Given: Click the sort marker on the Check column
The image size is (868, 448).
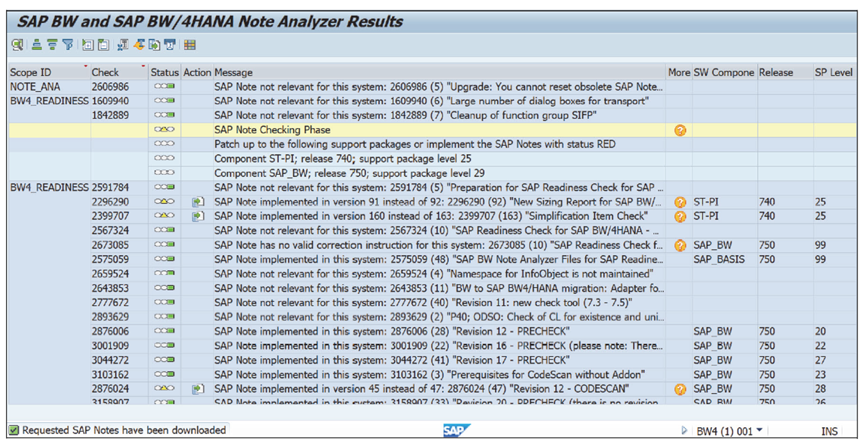Looking at the screenshot, I should 143,67.
